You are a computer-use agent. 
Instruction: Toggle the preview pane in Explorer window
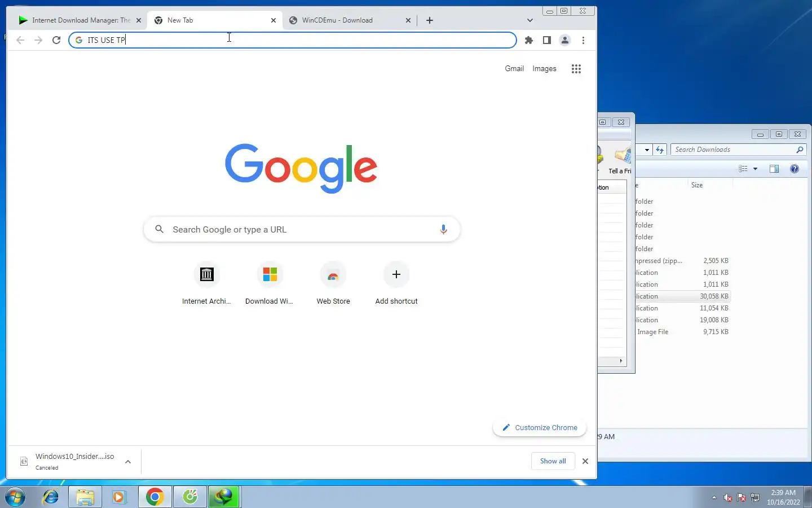(x=774, y=169)
